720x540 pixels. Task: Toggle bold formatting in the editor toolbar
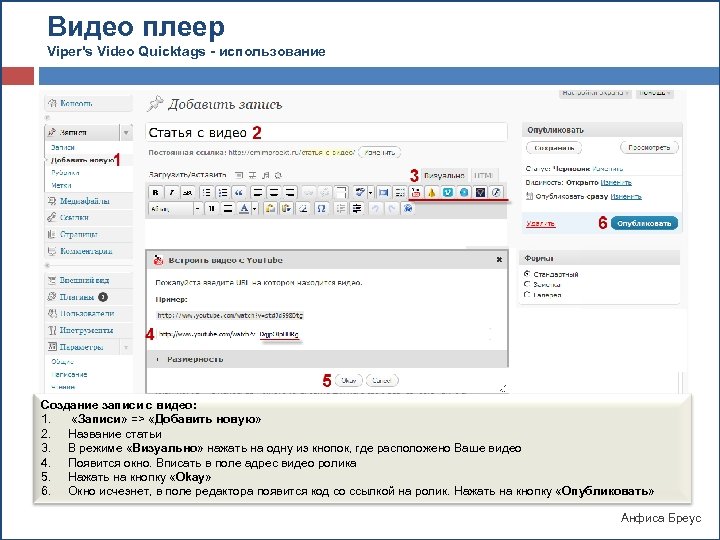coord(156,192)
